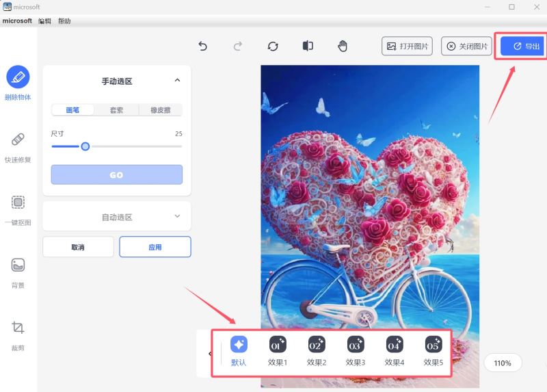Image resolution: width=547 pixels, height=392 pixels.
Task: Choose the 一键抠图 cutout tool
Action: (x=18, y=211)
